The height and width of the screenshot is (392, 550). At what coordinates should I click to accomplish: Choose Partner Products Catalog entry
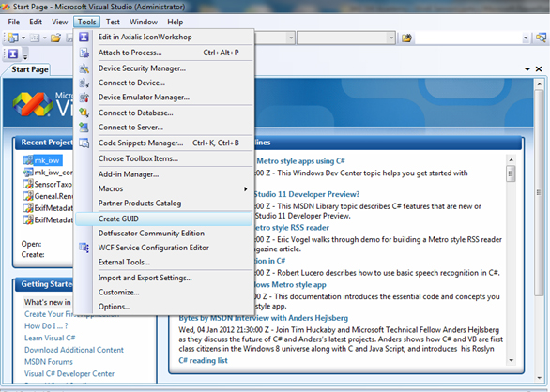point(164,203)
